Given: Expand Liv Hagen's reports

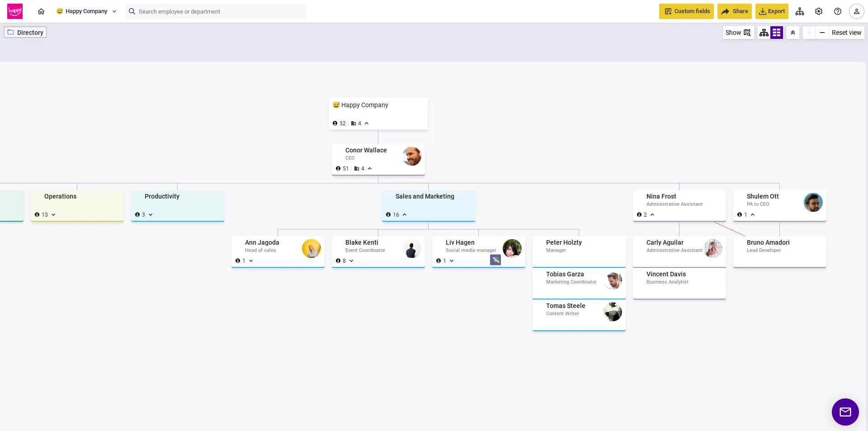Looking at the screenshot, I should (x=452, y=261).
